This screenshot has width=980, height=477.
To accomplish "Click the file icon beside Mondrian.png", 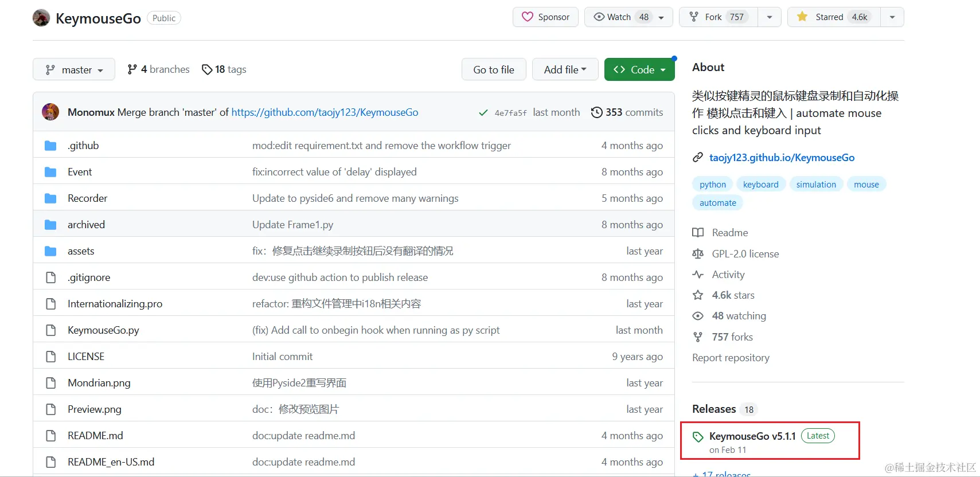I will point(50,383).
